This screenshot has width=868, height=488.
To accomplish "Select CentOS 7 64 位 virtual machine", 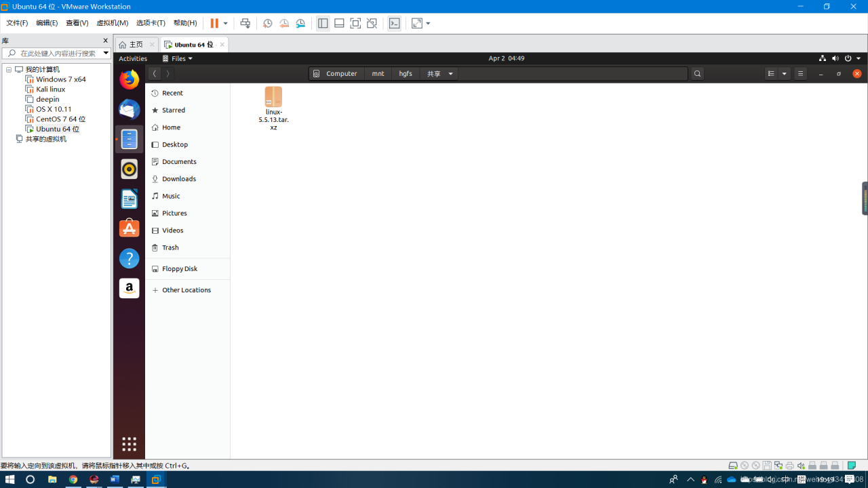I will [x=60, y=119].
